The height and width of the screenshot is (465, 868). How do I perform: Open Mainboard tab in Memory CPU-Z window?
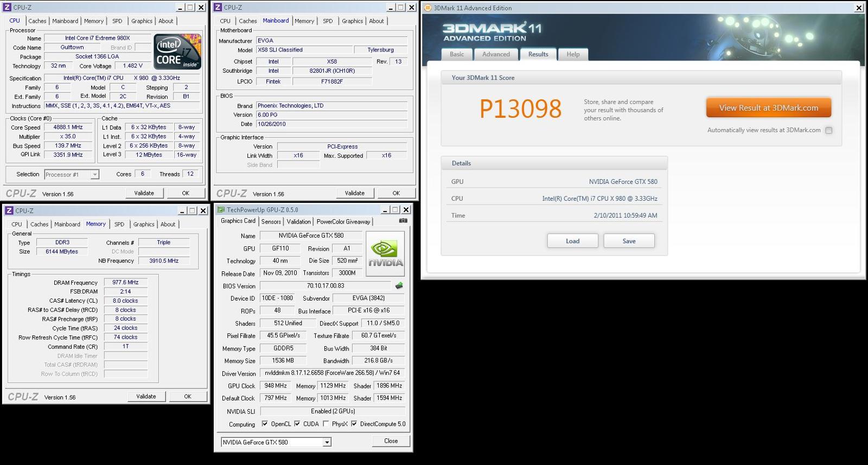pyautogui.click(x=67, y=224)
